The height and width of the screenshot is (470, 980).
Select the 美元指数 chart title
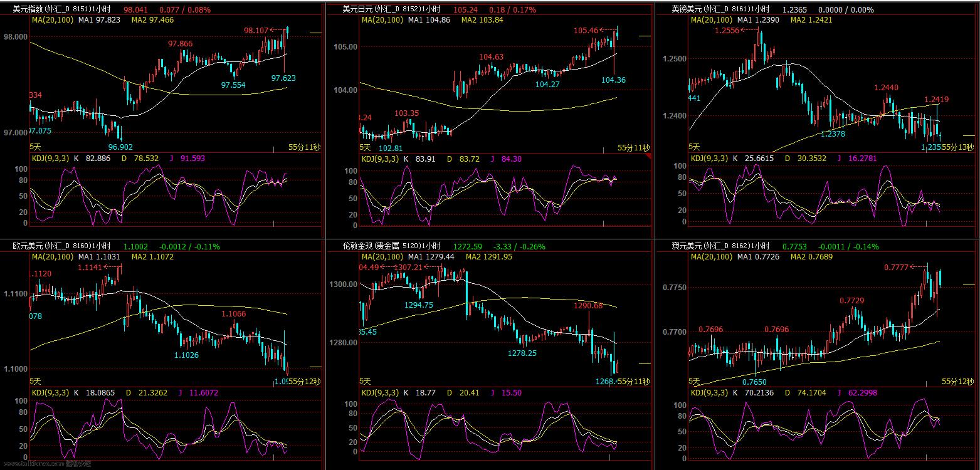pyautogui.click(x=63, y=10)
